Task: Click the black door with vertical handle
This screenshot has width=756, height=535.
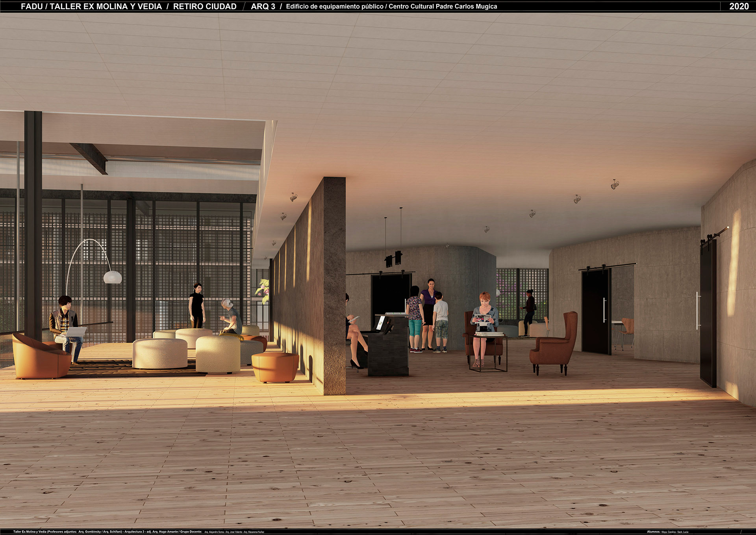Action: [596, 311]
